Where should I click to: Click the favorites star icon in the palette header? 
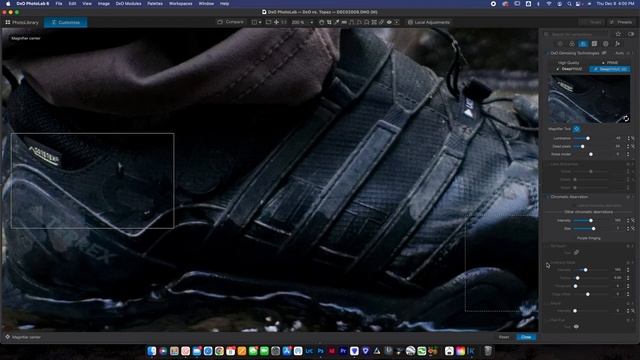[618, 34]
